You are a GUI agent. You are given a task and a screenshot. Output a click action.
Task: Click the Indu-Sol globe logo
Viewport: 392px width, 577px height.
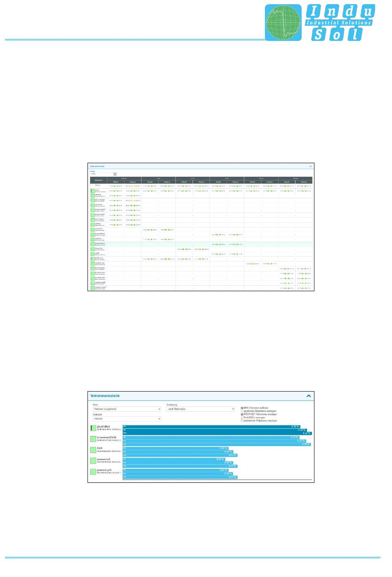(283, 23)
